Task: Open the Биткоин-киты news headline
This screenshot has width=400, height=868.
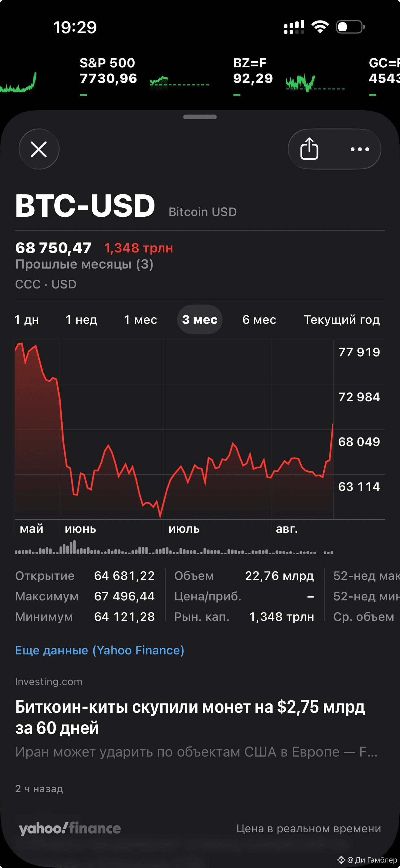Action: (x=190, y=717)
